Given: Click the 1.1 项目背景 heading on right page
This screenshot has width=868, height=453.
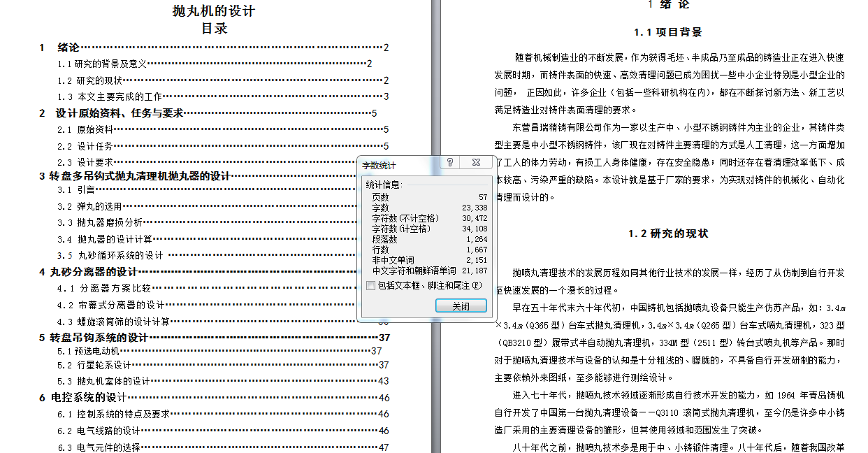Looking at the screenshot, I should [668, 33].
